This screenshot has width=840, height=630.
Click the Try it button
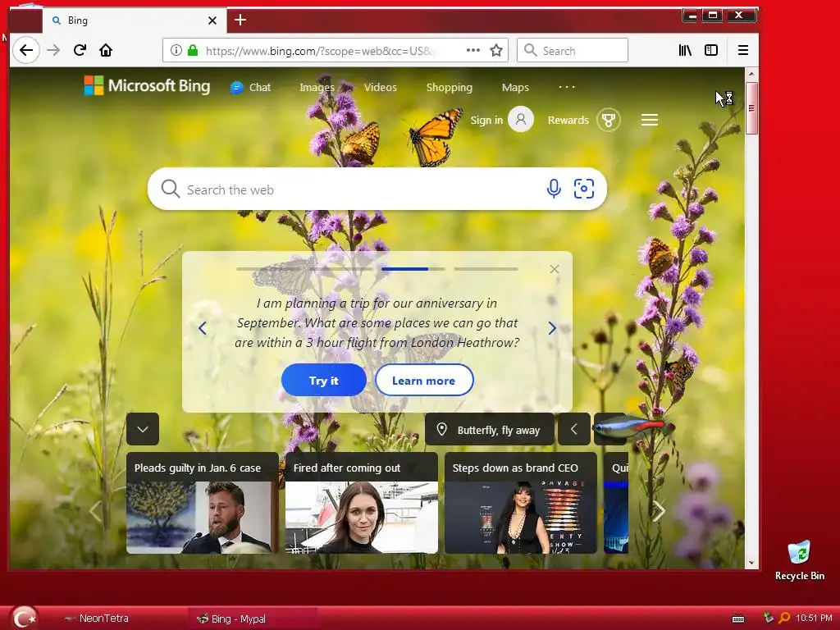pos(323,381)
